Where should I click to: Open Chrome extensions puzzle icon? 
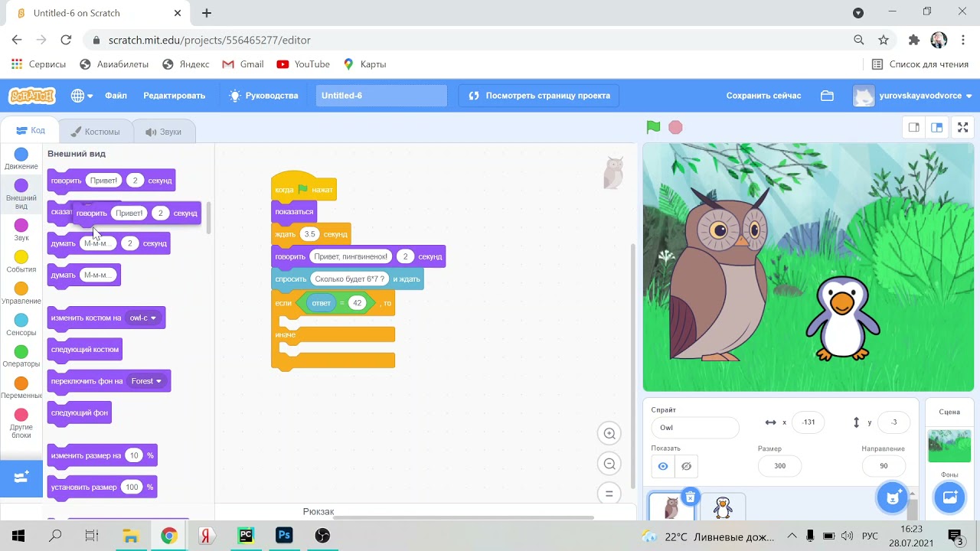coord(913,40)
